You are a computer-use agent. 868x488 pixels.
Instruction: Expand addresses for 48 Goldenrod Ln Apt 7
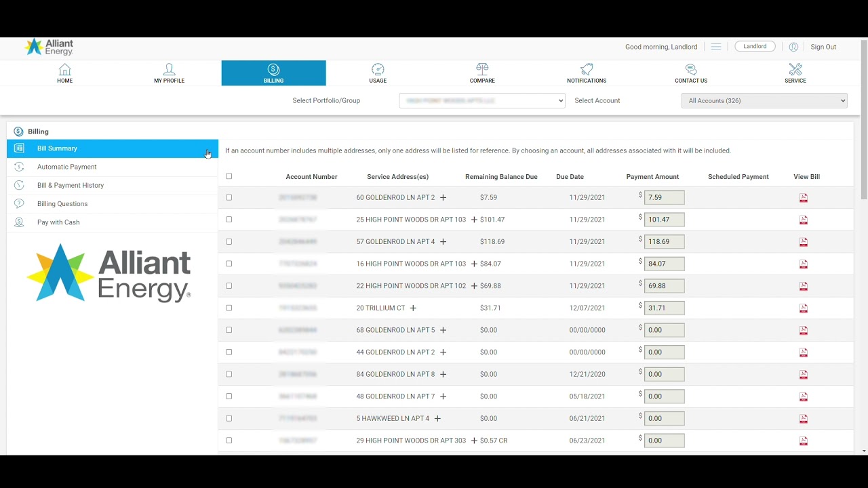click(443, 396)
